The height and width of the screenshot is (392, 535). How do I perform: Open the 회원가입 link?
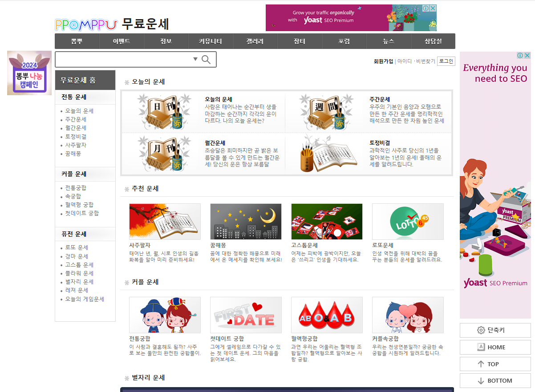[x=383, y=61]
